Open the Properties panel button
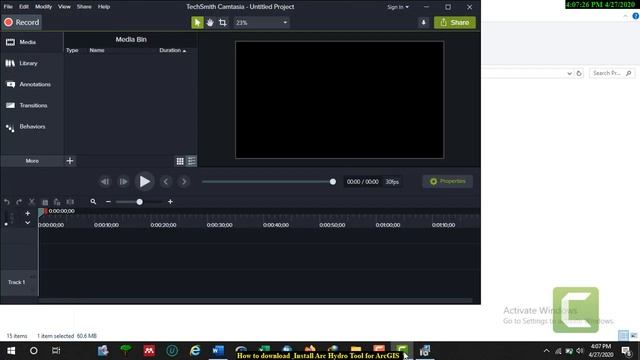Viewport: 640px width, 360px height. tap(448, 181)
